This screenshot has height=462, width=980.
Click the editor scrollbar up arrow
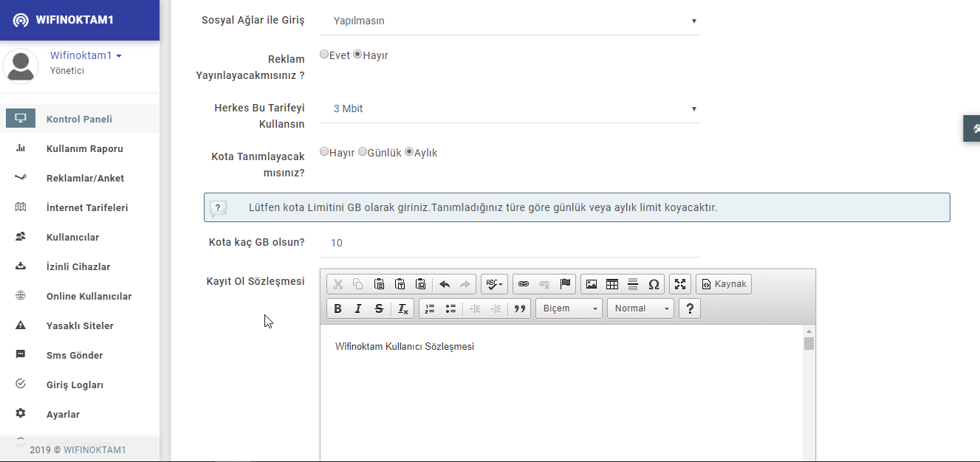tap(809, 331)
